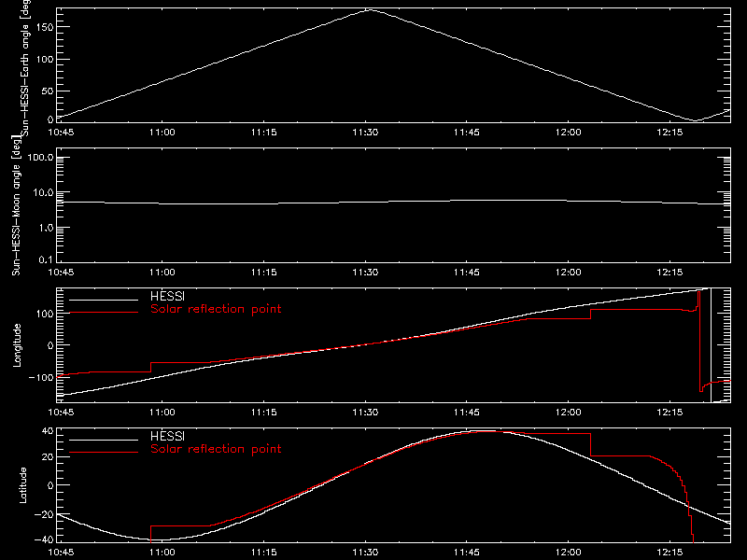Click the Sun-HESSI-Earth angle axis label
Viewport: 747px width, 560px height.
point(25,67)
